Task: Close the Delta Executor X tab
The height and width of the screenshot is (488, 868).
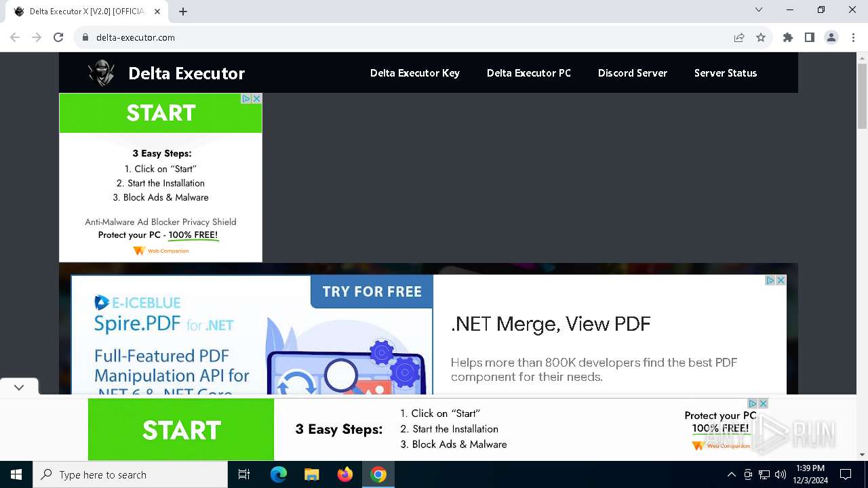Action: (157, 12)
